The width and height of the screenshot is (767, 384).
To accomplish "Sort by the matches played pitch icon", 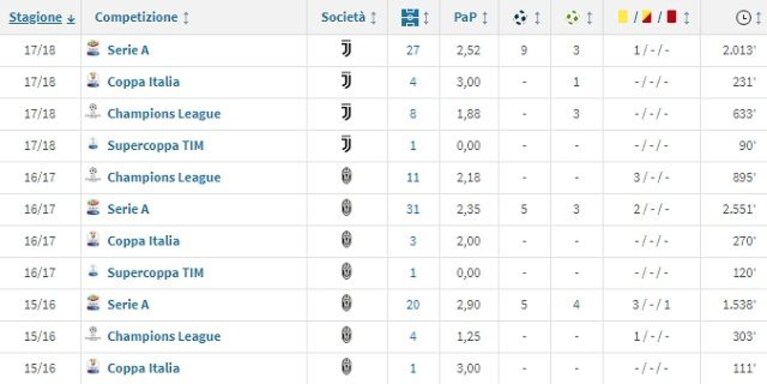I will [x=409, y=18].
